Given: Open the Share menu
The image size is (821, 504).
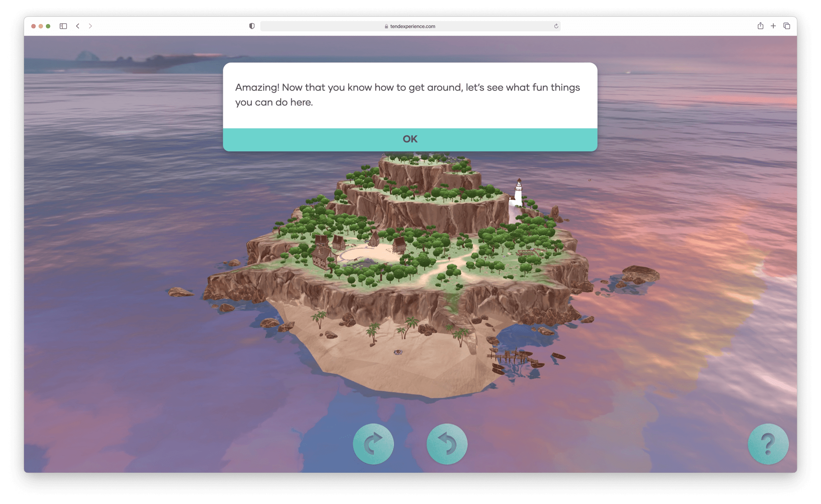Looking at the screenshot, I should coord(760,26).
